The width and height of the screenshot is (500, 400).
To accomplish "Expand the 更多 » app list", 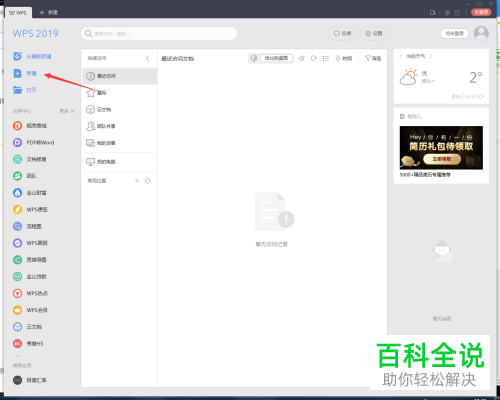I will coord(67,111).
